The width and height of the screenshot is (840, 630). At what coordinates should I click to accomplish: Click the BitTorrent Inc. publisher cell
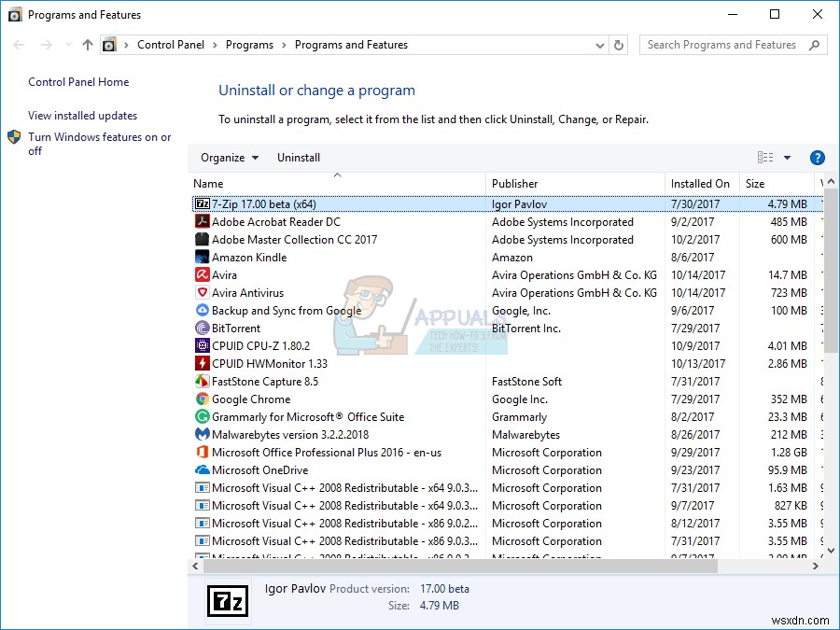point(526,328)
